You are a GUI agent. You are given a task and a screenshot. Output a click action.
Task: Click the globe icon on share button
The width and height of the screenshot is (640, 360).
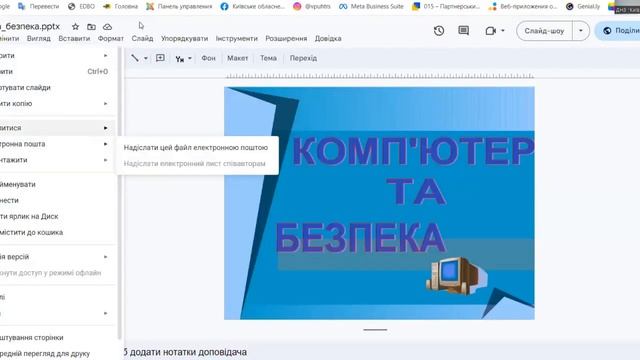607,31
